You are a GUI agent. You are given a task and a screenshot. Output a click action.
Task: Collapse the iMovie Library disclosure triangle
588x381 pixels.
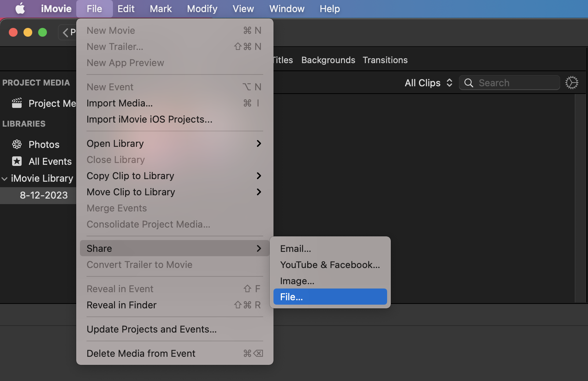tap(4, 178)
